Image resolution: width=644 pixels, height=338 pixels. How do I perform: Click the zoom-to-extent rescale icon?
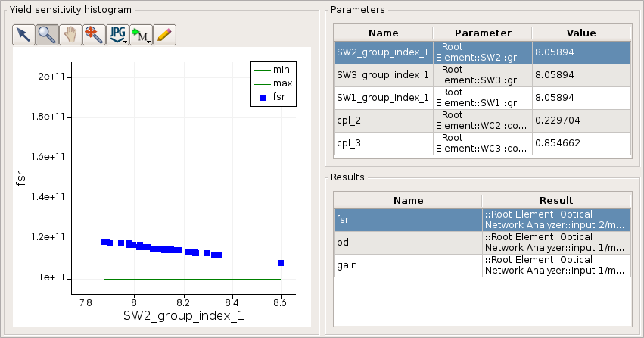pos(94,35)
